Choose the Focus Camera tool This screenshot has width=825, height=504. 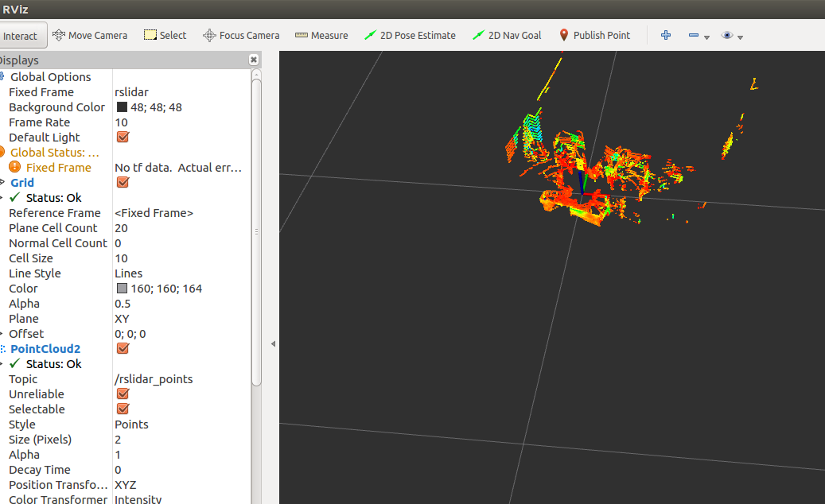(241, 35)
